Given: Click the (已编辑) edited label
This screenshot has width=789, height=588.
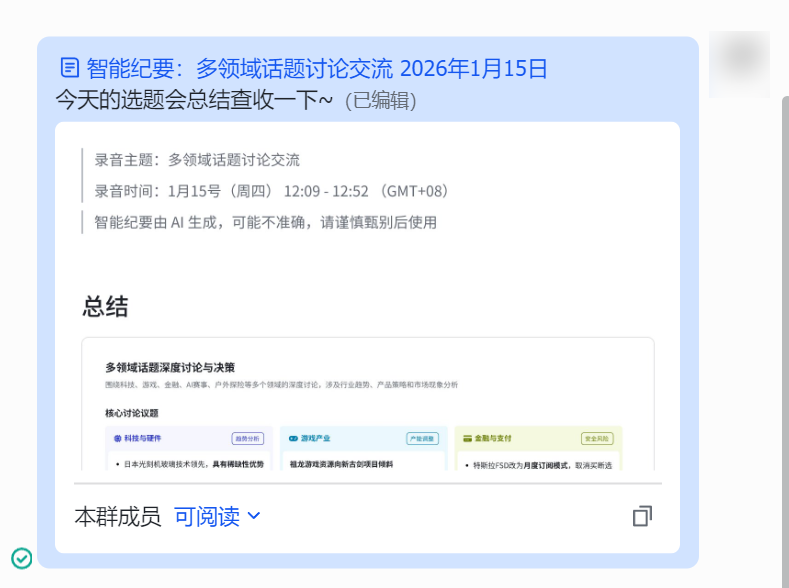Looking at the screenshot, I should [380, 101].
